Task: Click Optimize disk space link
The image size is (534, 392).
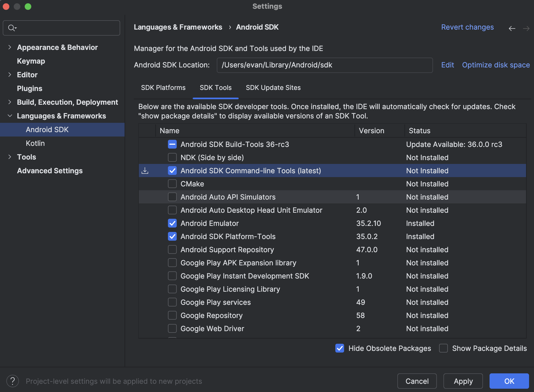Action: (496, 65)
